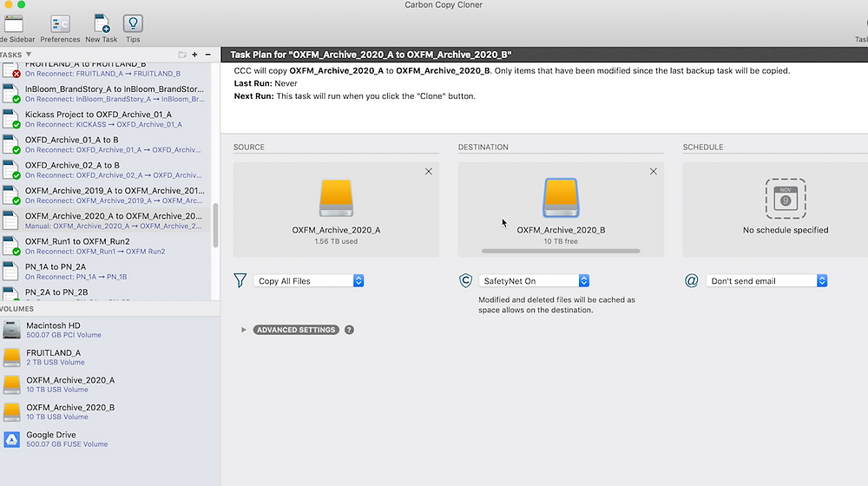Click the OXFM_Run1 task document icon
Image resolution: width=868 pixels, height=486 pixels.
pyautogui.click(x=10, y=246)
